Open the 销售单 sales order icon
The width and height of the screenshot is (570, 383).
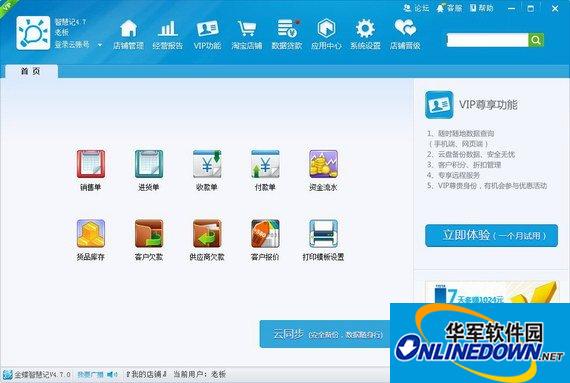tap(91, 164)
